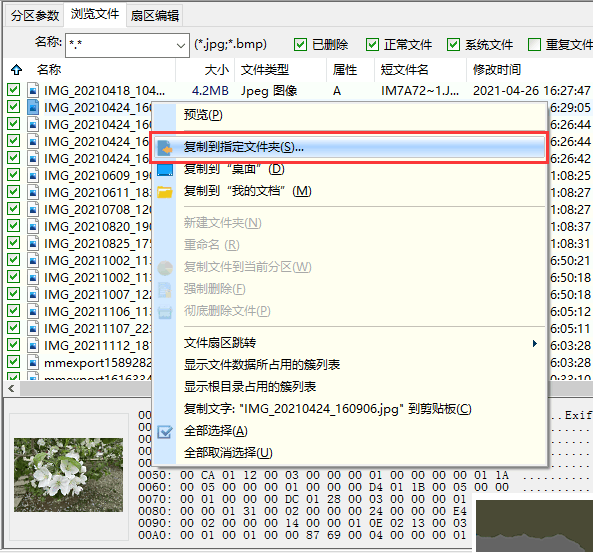
Task: Switch to the 浏览文件 tab
Action: click(x=95, y=14)
